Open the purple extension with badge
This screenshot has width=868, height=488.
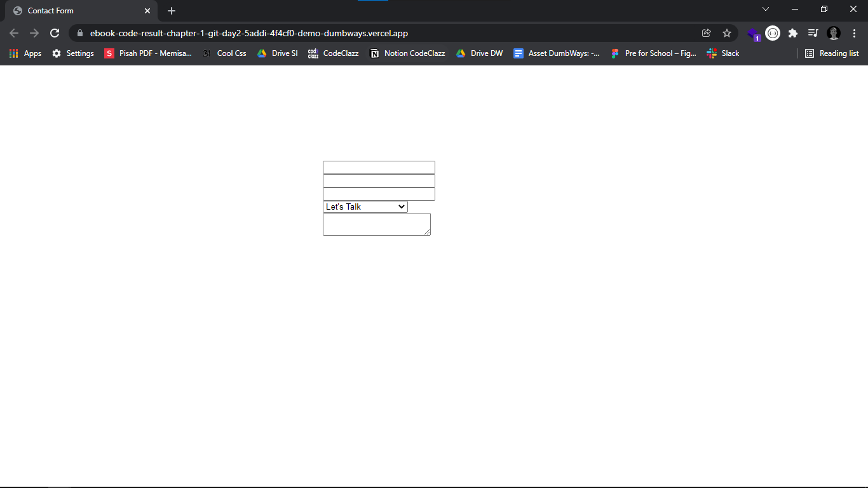coord(754,34)
